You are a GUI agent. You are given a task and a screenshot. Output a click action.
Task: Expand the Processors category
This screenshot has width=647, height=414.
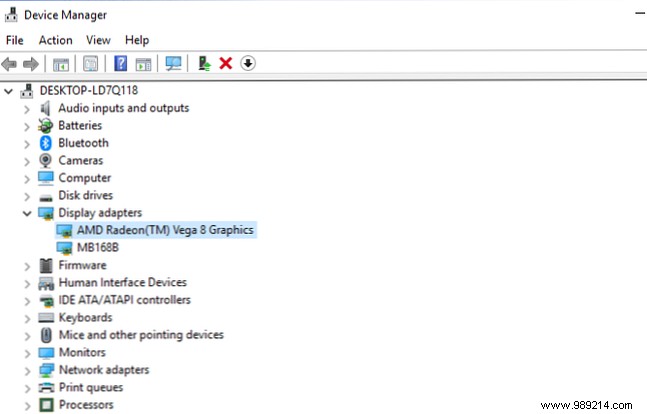tap(27, 406)
